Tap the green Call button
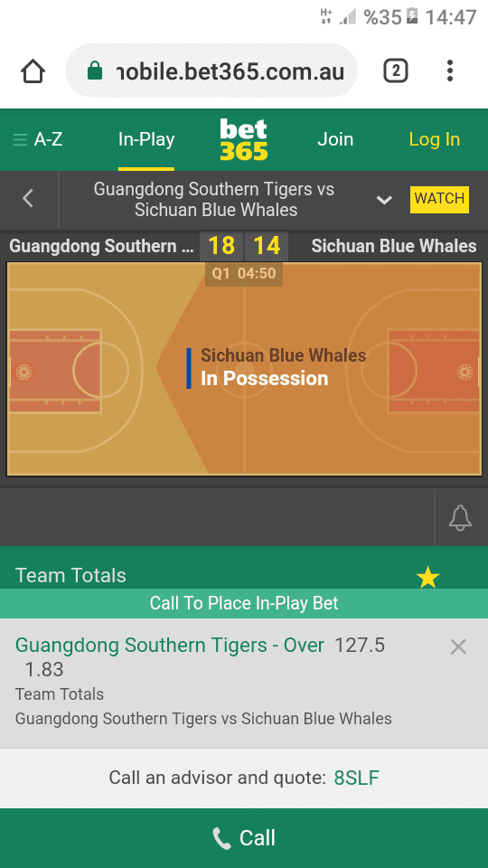 point(244,838)
